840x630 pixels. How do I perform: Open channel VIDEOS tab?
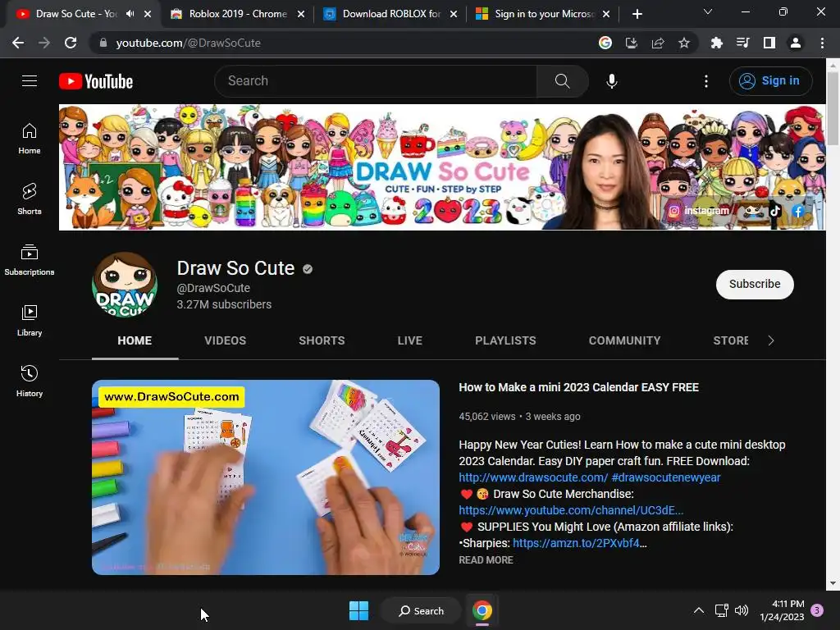[225, 340]
